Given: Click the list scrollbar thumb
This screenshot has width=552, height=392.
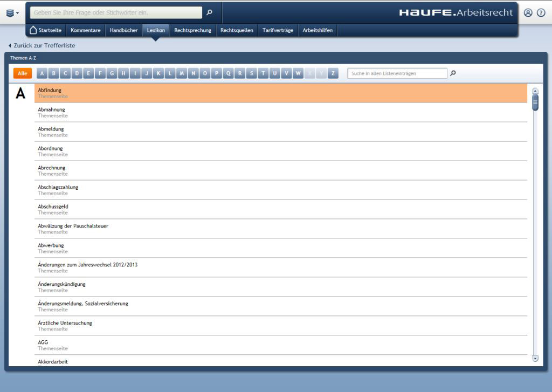Looking at the screenshot, I should (x=535, y=102).
